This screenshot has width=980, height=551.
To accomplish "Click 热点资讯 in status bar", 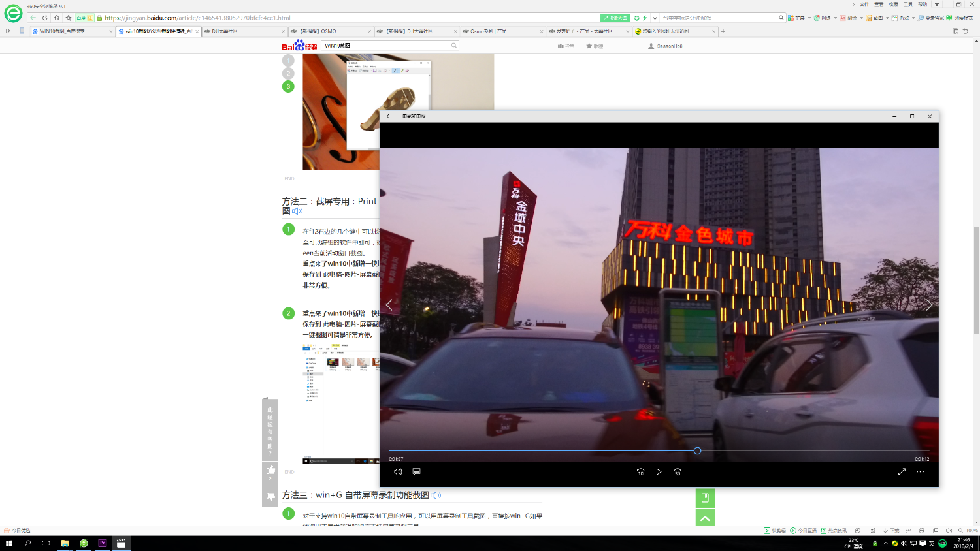I will pyautogui.click(x=834, y=531).
